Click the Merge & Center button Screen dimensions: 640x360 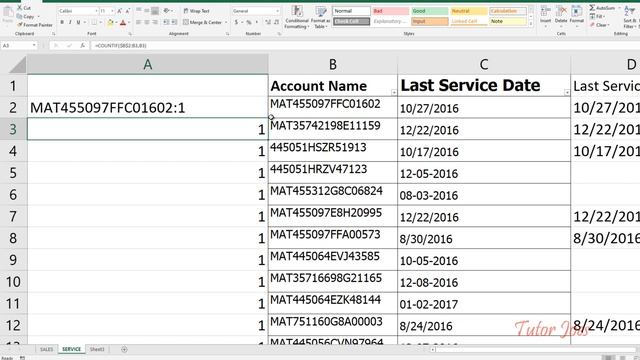[202, 22]
